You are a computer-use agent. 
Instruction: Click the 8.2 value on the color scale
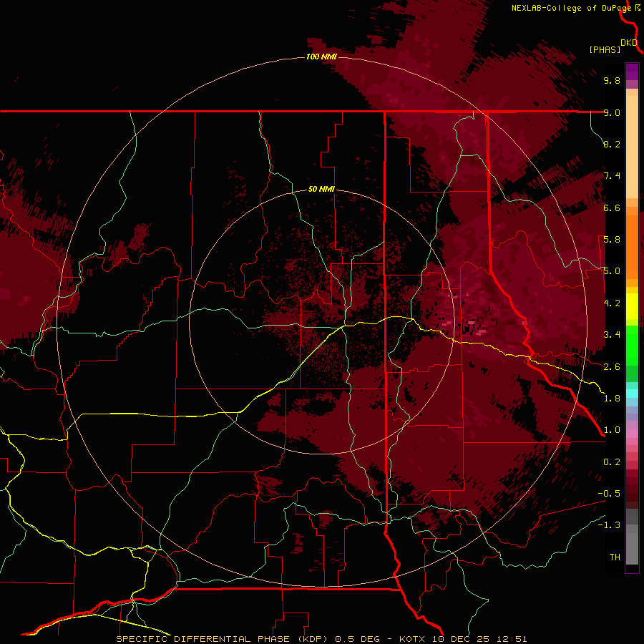coord(612,144)
